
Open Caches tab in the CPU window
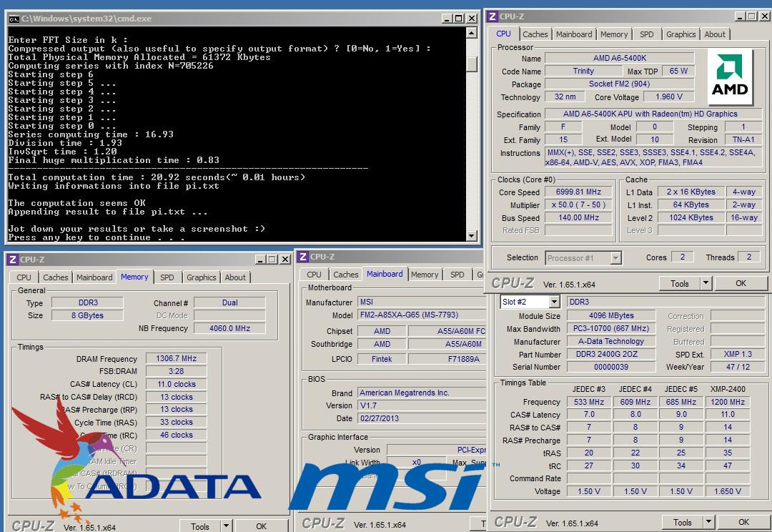(535, 34)
